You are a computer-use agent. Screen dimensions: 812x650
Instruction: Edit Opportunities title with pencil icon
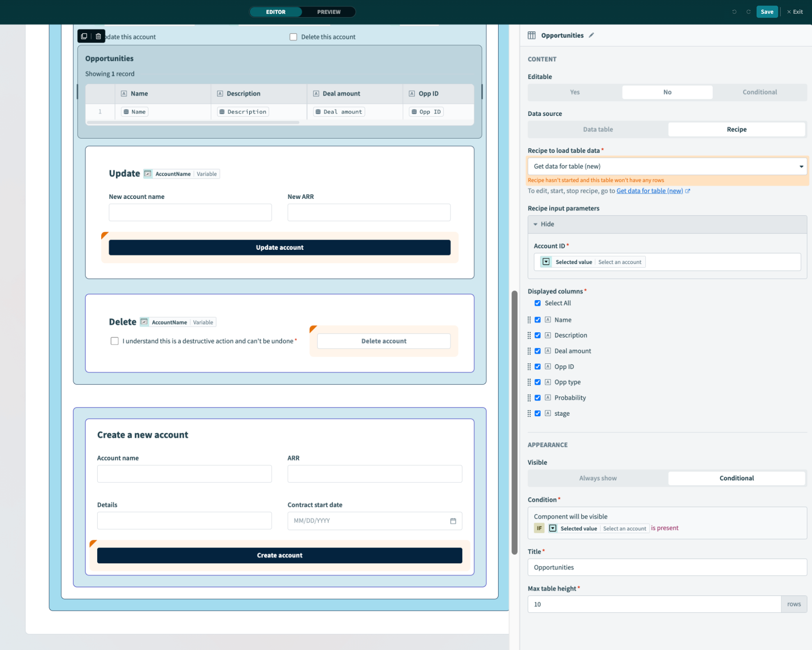click(591, 35)
